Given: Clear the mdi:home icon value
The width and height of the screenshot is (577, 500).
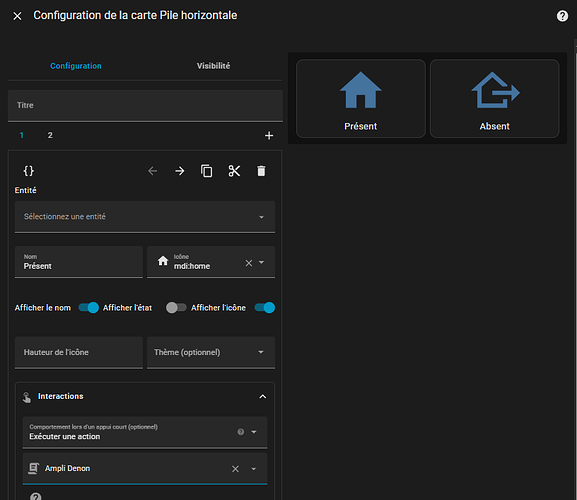Looking at the screenshot, I should pyautogui.click(x=249, y=263).
